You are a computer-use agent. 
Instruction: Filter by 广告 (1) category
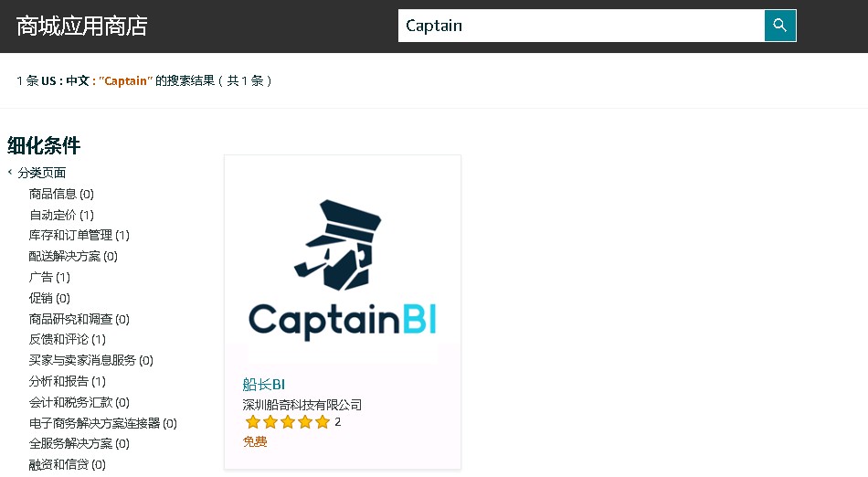(x=49, y=277)
